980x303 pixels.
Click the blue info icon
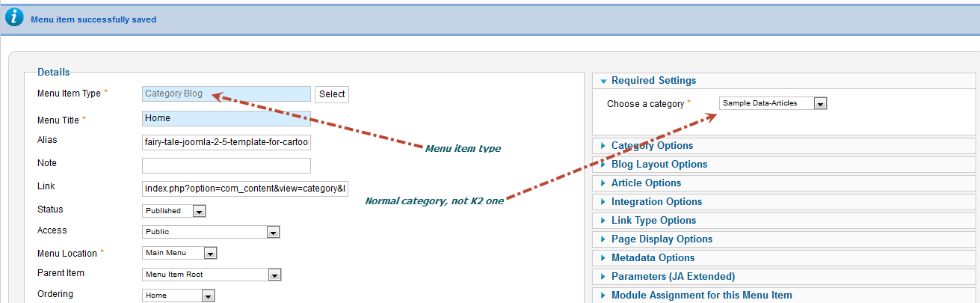pos(14,19)
